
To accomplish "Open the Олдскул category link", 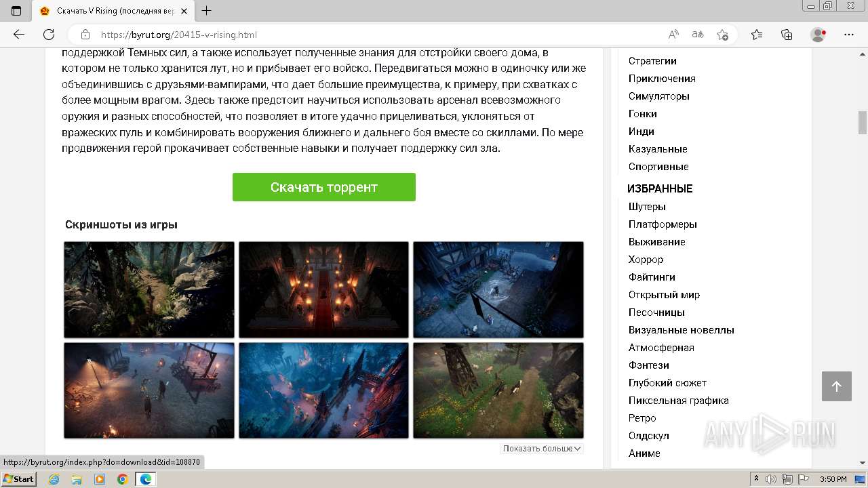I will coord(649,436).
